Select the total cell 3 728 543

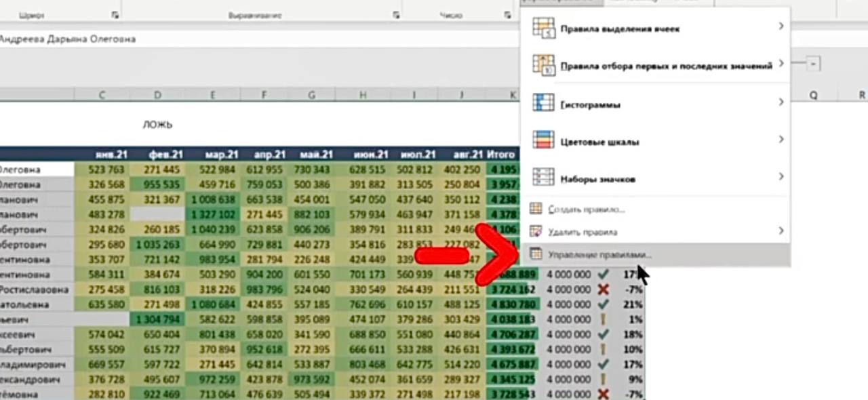coord(514,394)
